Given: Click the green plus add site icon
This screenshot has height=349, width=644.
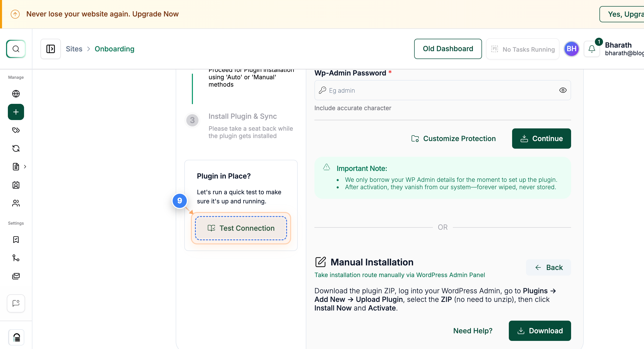Looking at the screenshot, I should point(16,112).
